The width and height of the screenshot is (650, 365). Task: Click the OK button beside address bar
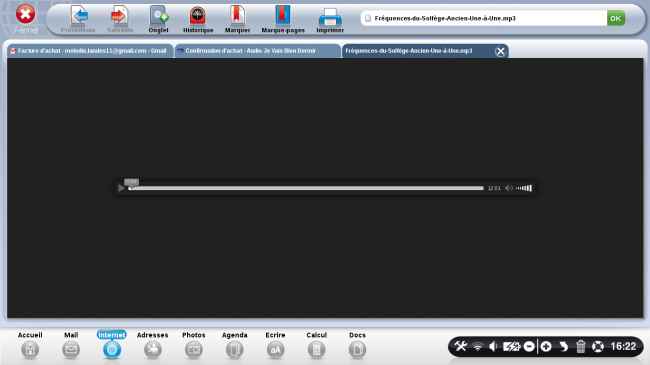click(616, 18)
